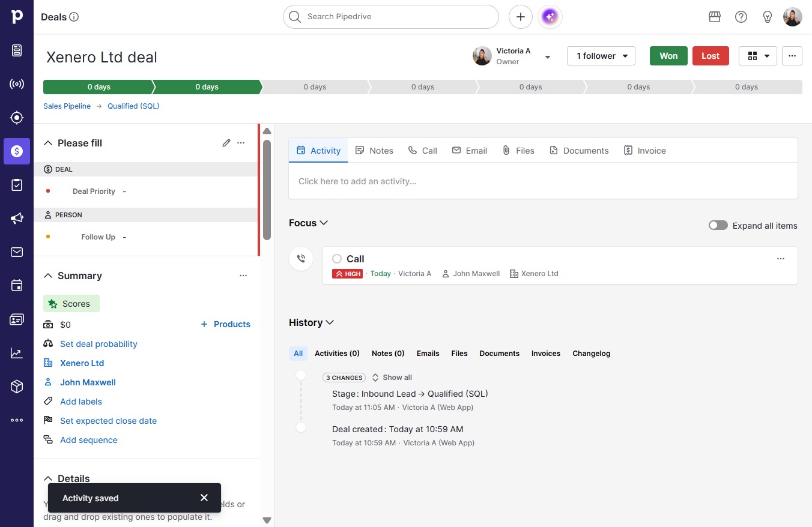Toggle Expand all items switch
The width and height of the screenshot is (812, 527).
pyautogui.click(x=718, y=226)
